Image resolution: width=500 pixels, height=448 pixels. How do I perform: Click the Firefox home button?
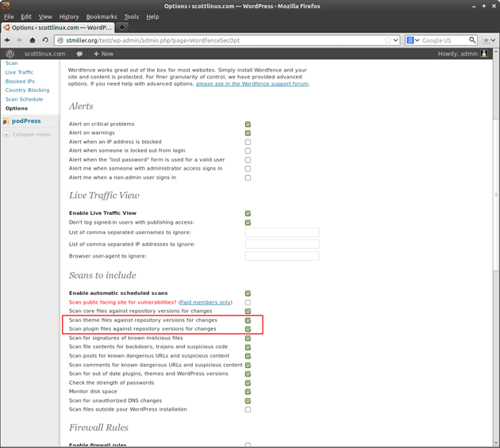tap(33, 40)
